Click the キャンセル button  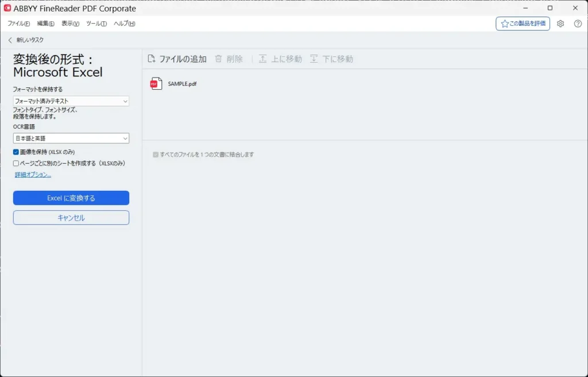(71, 218)
